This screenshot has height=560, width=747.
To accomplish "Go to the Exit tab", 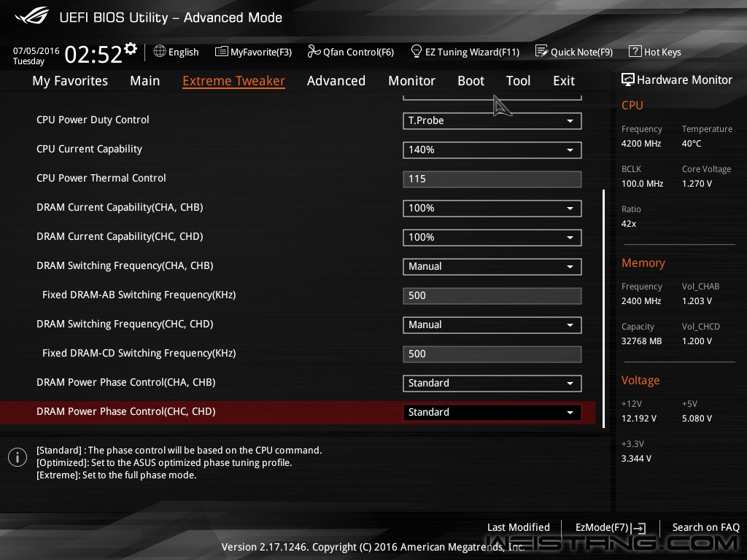I will 564,81.
